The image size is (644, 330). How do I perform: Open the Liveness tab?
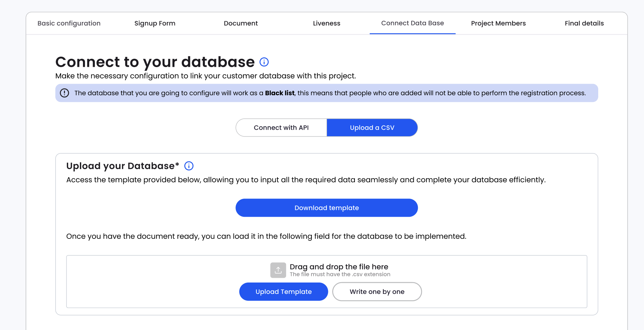[327, 23]
